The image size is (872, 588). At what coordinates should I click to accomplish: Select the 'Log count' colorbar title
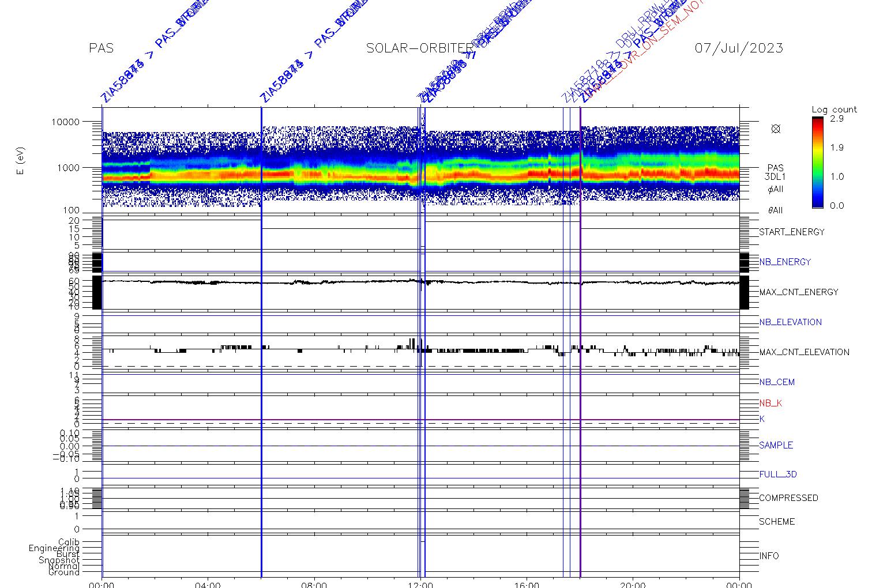click(x=834, y=110)
